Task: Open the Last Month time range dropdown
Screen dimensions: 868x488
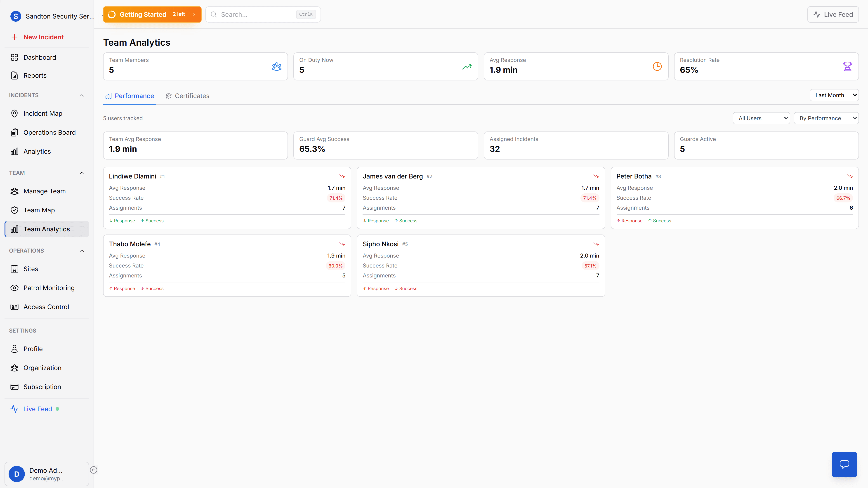Action: 834,95
